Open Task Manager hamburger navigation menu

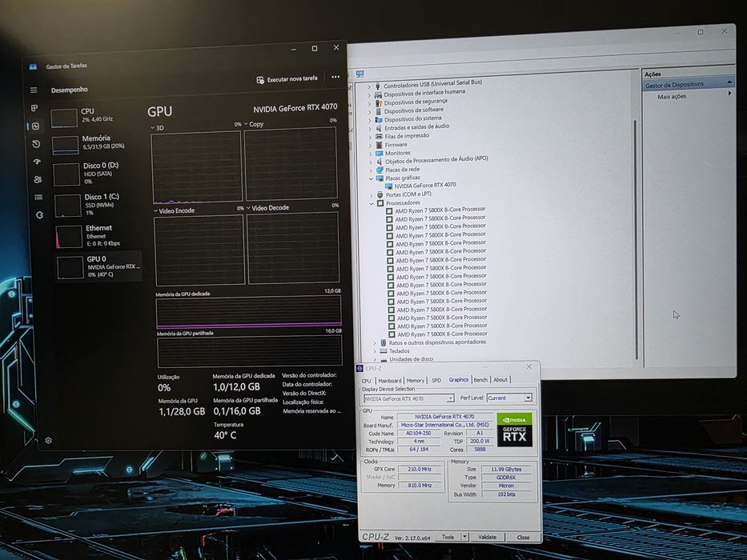[34, 90]
